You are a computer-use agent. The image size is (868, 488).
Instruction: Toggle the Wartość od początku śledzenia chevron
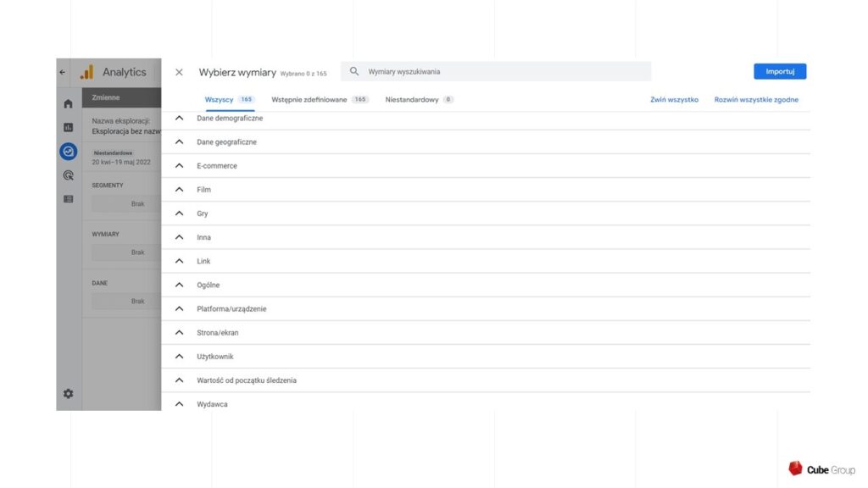click(179, 380)
